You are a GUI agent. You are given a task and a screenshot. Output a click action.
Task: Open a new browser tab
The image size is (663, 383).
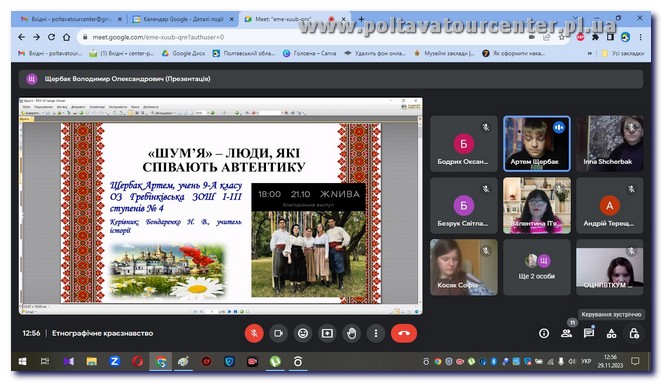point(361,19)
